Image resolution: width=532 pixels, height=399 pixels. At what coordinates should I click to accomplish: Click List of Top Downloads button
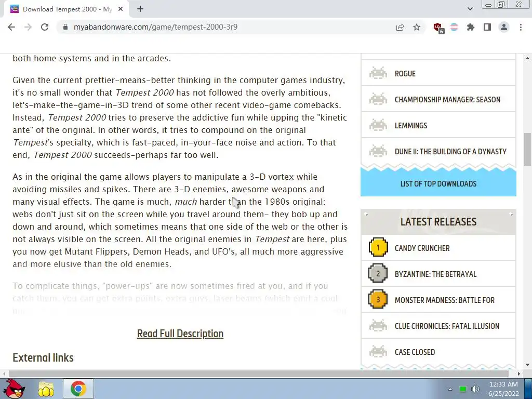pyautogui.click(x=438, y=183)
